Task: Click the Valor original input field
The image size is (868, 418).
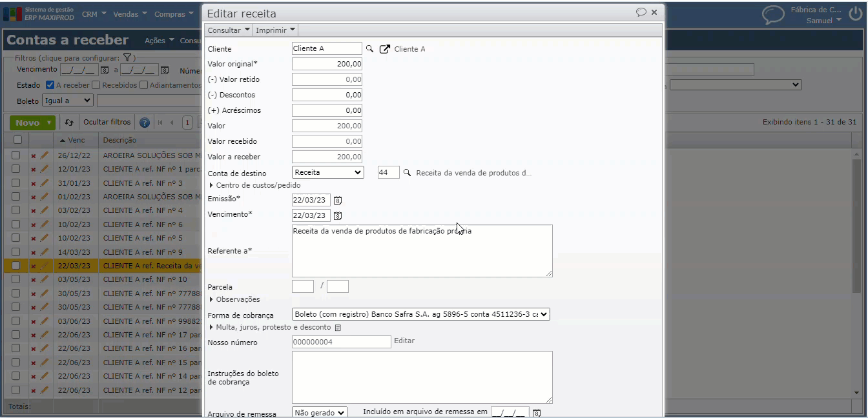Action: click(x=327, y=64)
